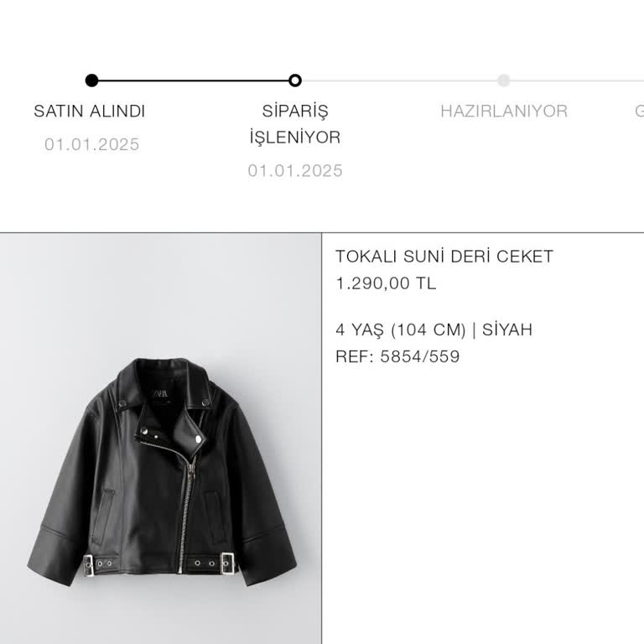Click the date 01.01.2025 under SATIN ALINDI
The image size is (644, 644).
point(92,144)
